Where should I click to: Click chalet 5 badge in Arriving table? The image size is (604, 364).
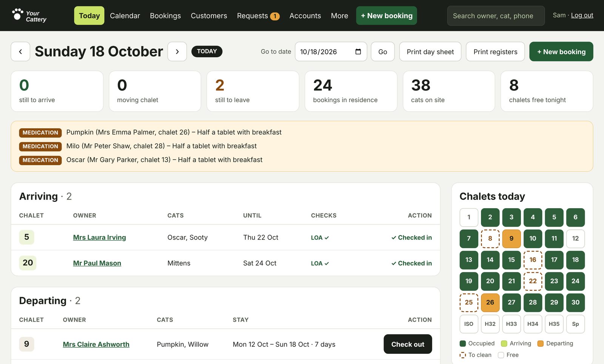point(26,237)
